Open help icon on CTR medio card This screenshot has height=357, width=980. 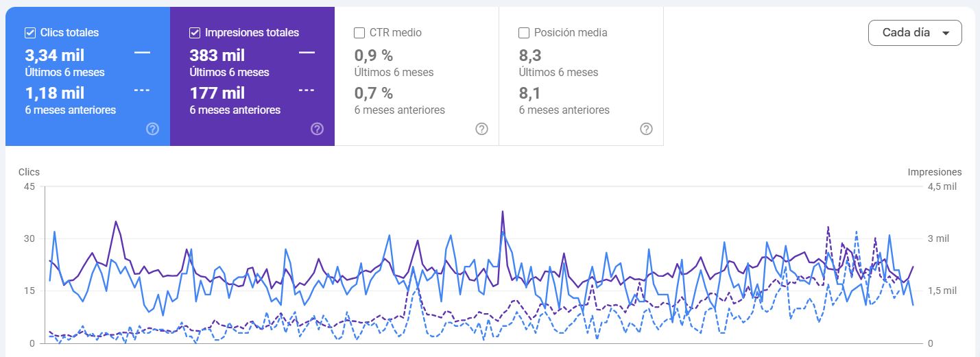point(482,129)
